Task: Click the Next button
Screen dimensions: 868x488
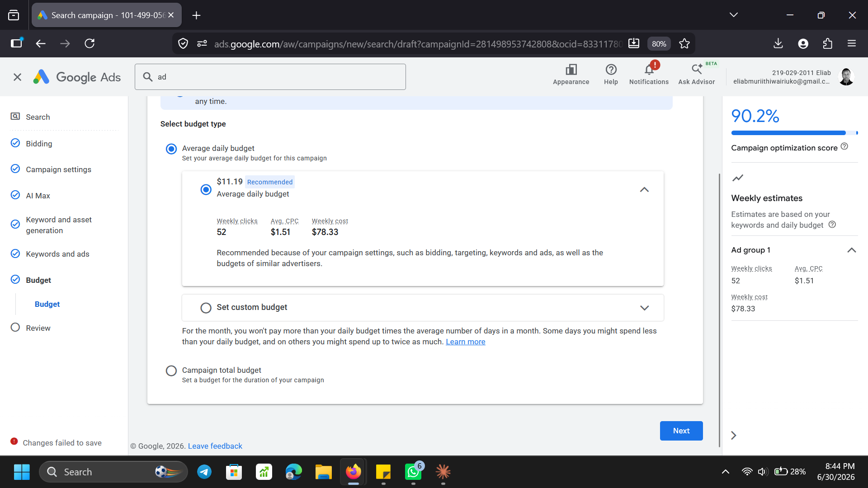Action: coord(681,431)
